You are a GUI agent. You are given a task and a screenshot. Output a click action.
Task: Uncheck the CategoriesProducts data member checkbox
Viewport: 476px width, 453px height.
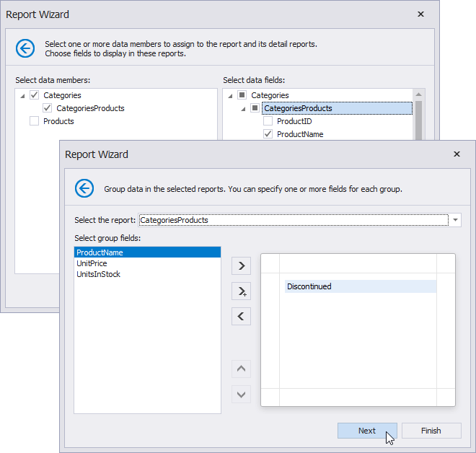coord(47,108)
